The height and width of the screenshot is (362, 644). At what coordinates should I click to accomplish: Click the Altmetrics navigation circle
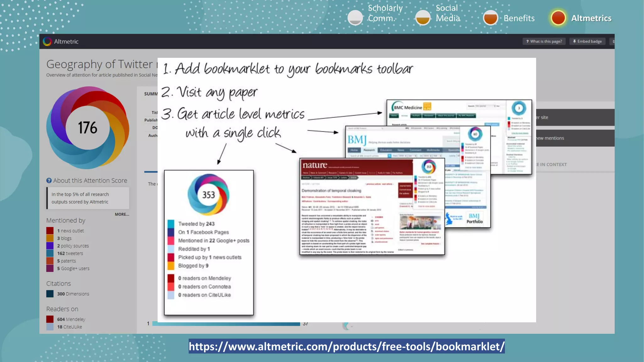click(558, 18)
